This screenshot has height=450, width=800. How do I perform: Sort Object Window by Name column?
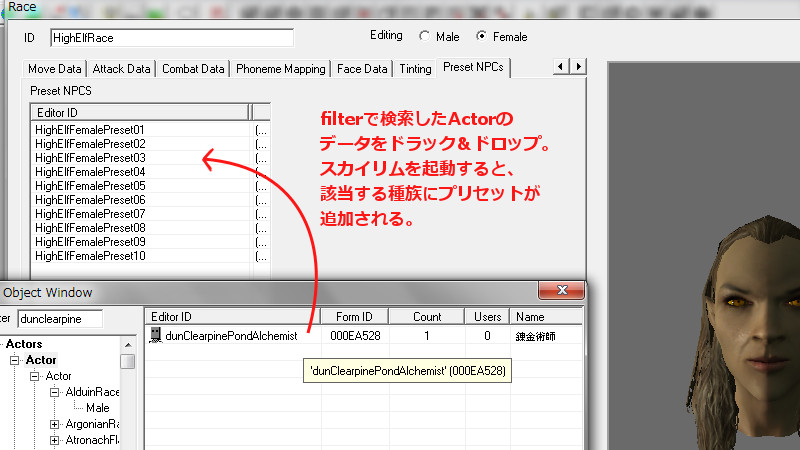pyautogui.click(x=546, y=317)
